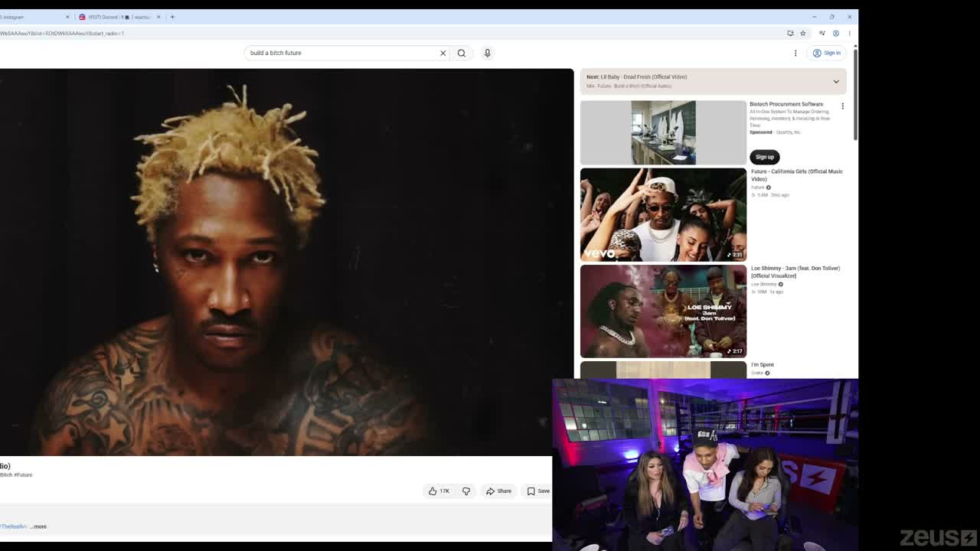Click the Future video player
980x551 pixels.
pyautogui.click(x=286, y=262)
